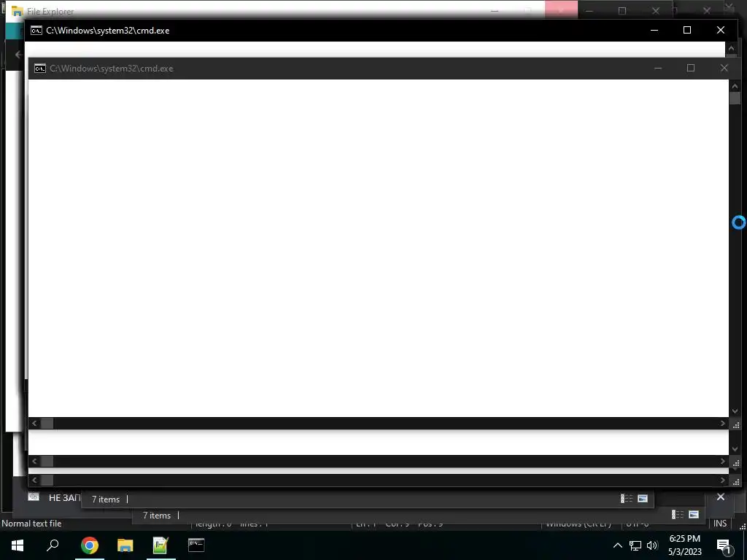The image size is (747, 560).
Task: Click the File Explorer title bar folder icon
Action: pos(18,11)
